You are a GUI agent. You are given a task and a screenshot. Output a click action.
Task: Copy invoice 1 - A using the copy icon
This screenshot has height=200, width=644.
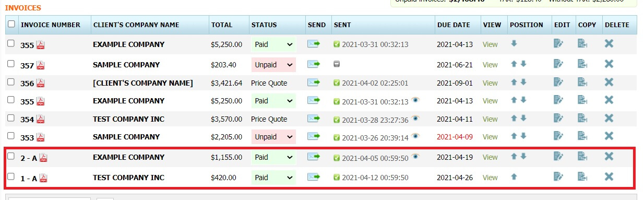583,177
